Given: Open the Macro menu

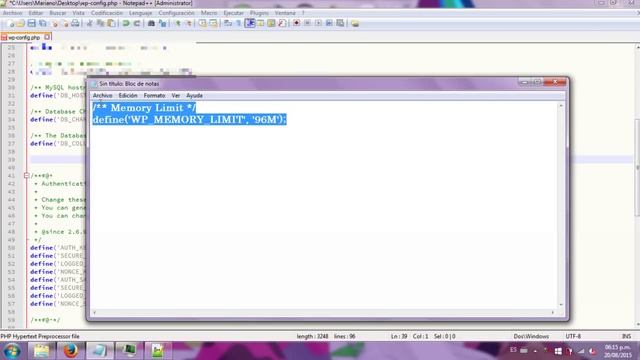Looking at the screenshot, I should [x=209, y=13].
